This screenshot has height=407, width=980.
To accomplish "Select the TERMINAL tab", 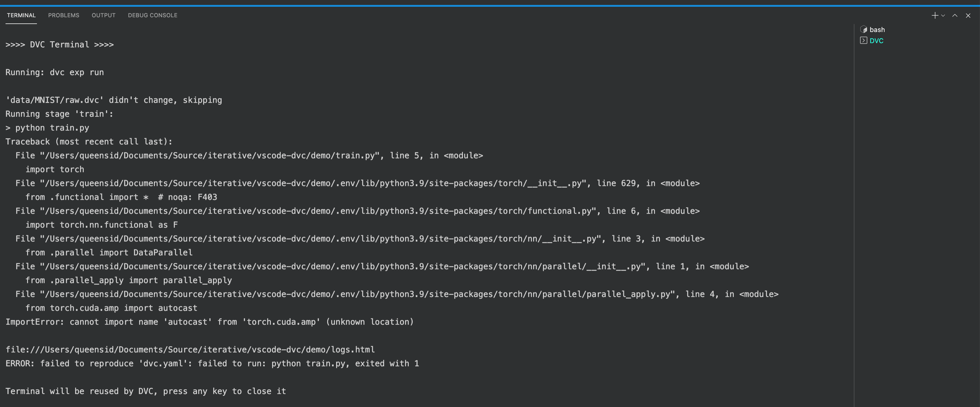I will tap(21, 15).
